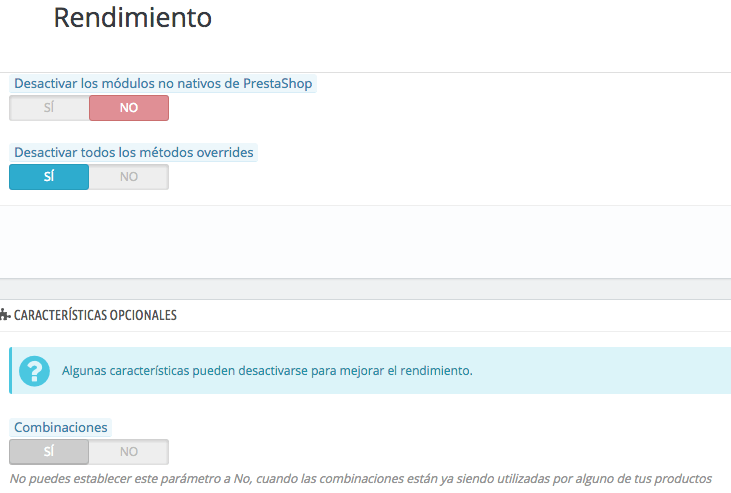Click the 'Desactivar los módulos no nativos de PrestaShop' label
This screenshot has height=493, width=731.
163,83
